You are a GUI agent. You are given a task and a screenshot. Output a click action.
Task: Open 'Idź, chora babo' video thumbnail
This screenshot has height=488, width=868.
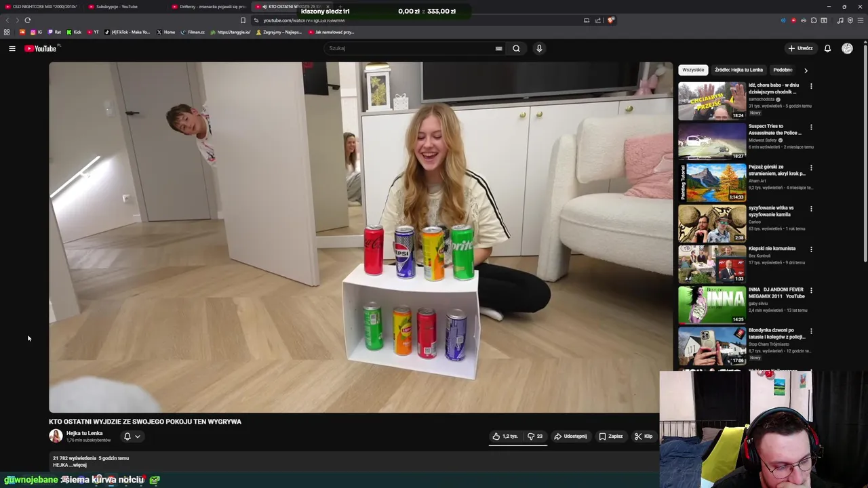[712, 100]
